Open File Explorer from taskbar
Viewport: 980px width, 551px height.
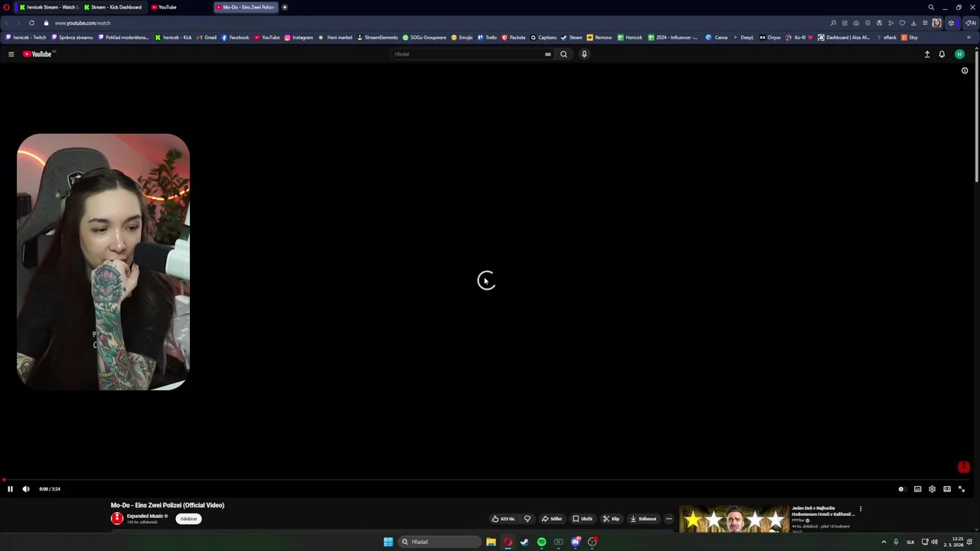point(491,542)
